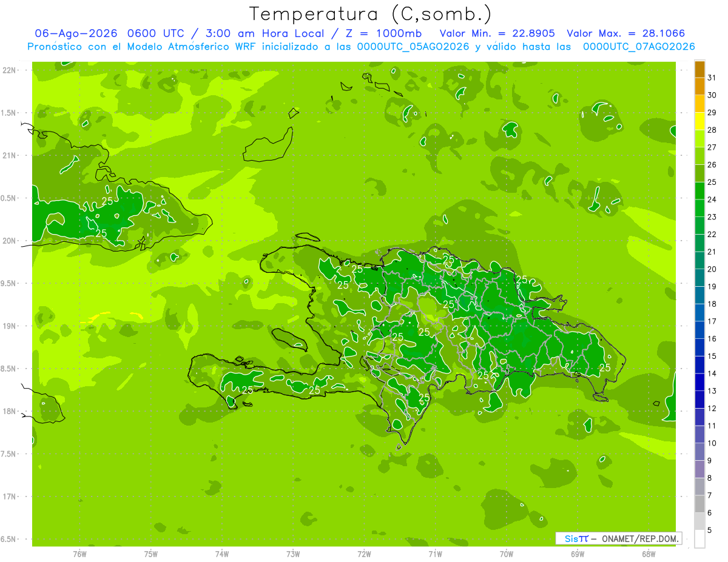Click the '18N' latitude axis label
728x562 pixels.
[x=10, y=411]
